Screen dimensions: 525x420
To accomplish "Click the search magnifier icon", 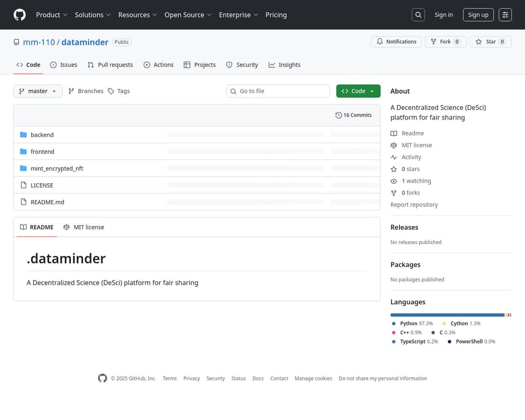I will tap(418, 15).
